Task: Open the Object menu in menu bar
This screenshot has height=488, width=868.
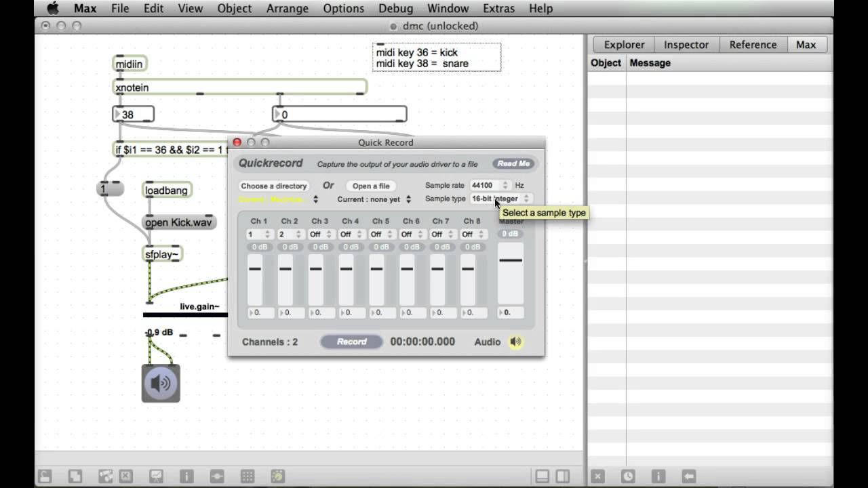Action: click(235, 8)
